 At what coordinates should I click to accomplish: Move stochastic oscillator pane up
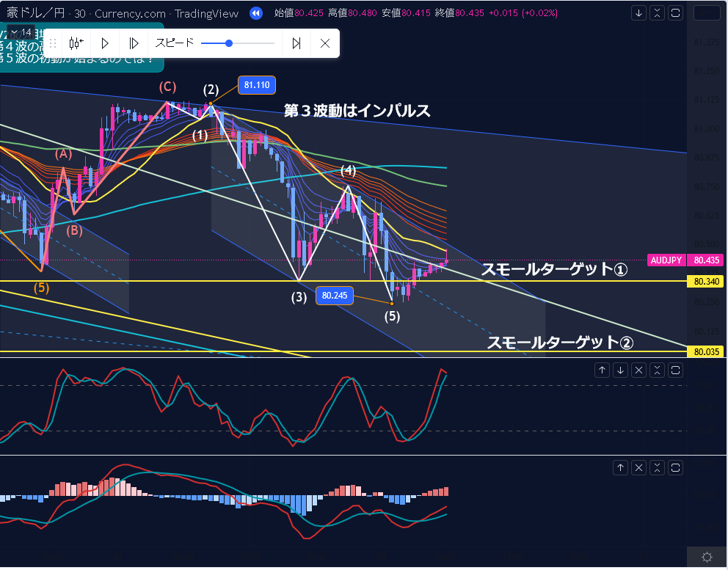coord(603,370)
